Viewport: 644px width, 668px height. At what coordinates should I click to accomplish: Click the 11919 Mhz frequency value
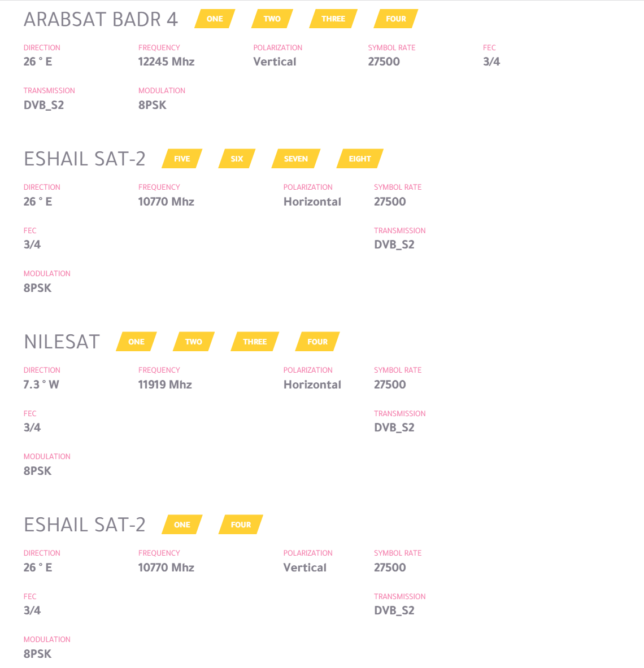165,385
